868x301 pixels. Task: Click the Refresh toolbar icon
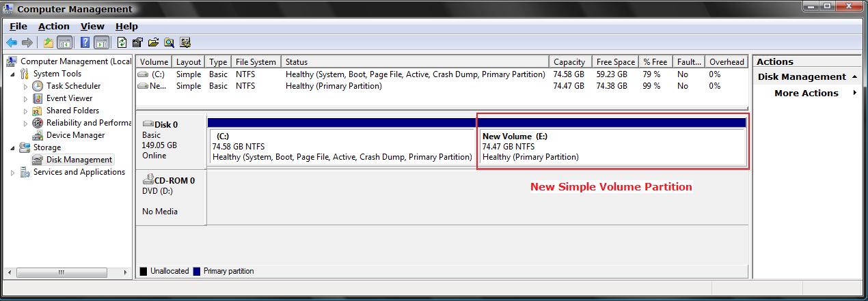point(122,42)
